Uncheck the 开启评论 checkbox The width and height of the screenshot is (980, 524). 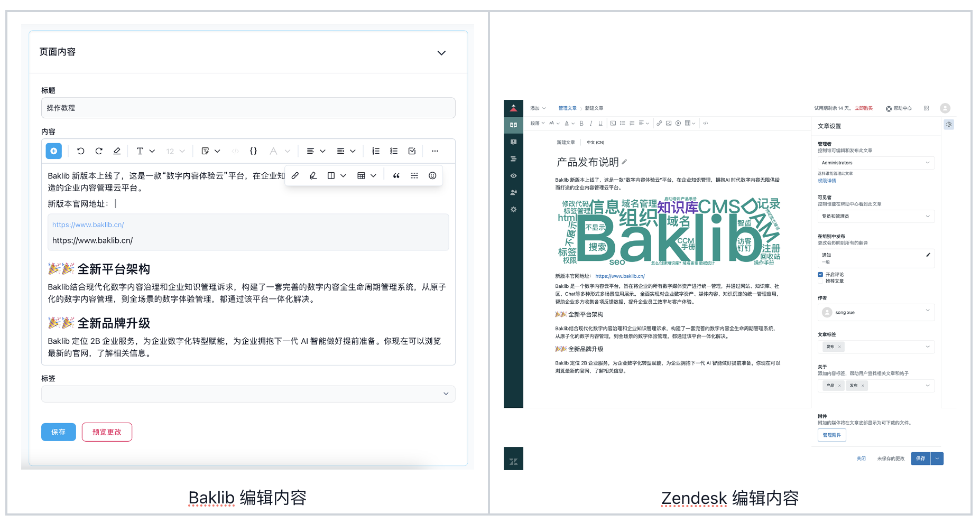click(820, 275)
